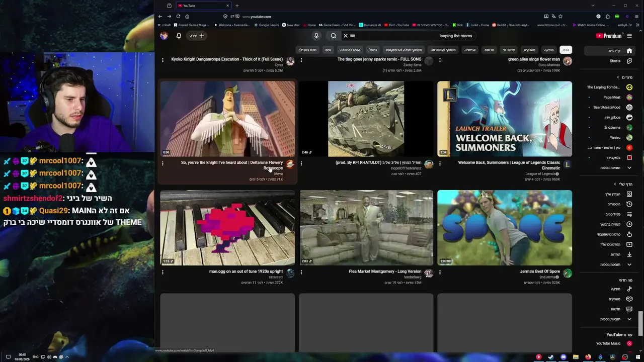Clear the search box with the X

346,36
